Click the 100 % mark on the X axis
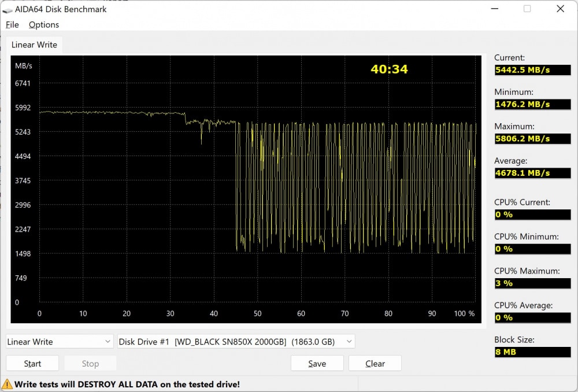Image resolution: width=578 pixels, height=392 pixels. (464, 313)
